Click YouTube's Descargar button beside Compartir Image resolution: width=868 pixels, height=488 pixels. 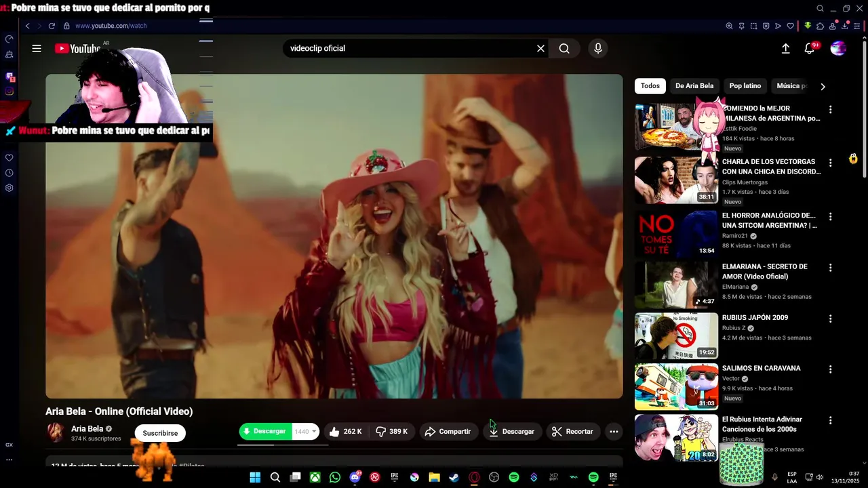[512, 431]
